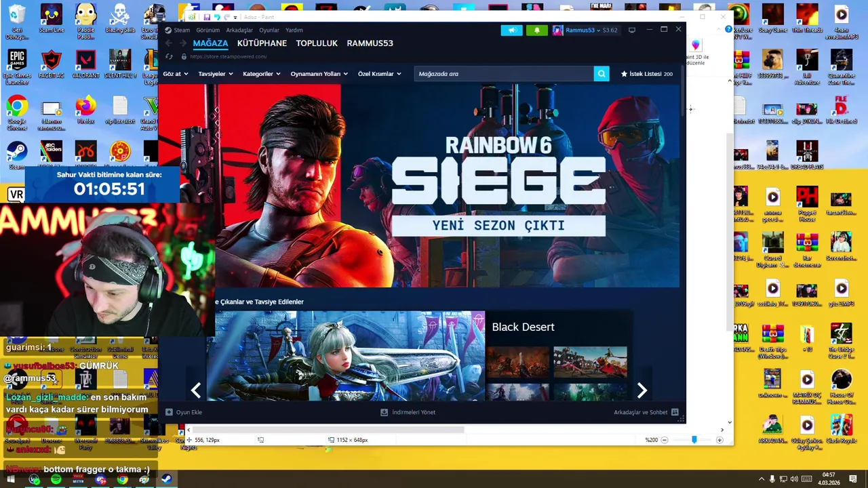Show next featured game with right carousel arrow
Viewport: 868px width, 488px height.
642,390
